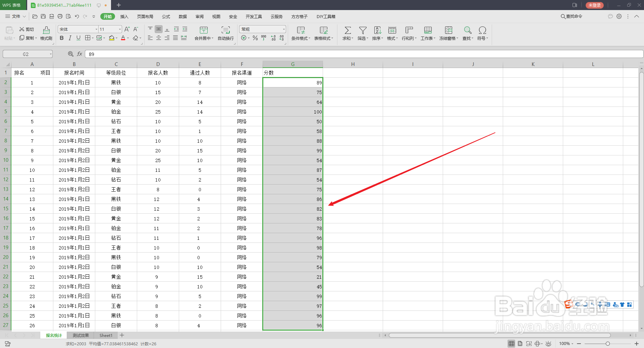644x348 pixels.
Task: Open file with the folder icon
Action: (35, 16)
